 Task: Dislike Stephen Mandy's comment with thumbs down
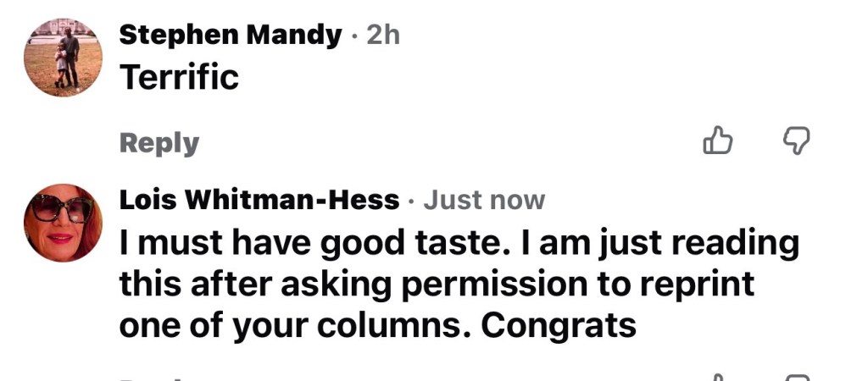tap(795, 141)
